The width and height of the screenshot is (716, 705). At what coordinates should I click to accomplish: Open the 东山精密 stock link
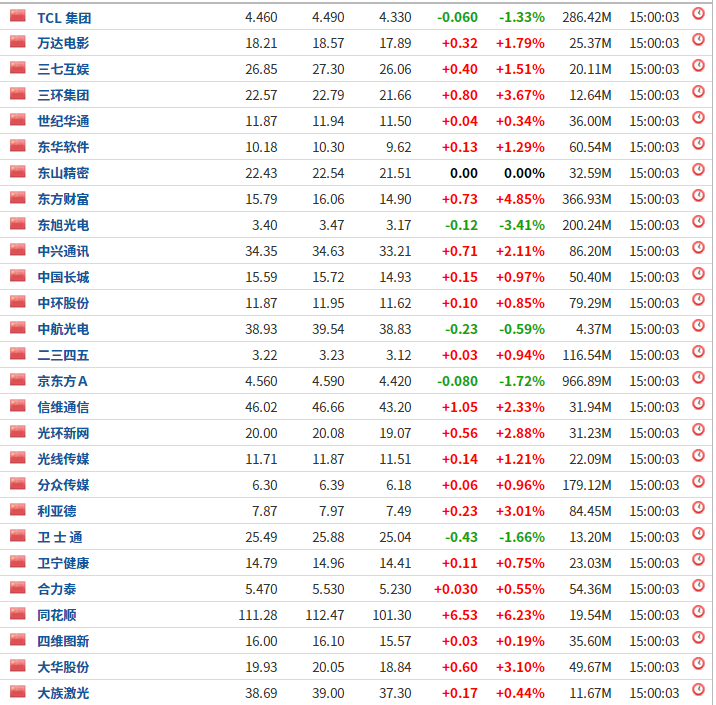pos(63,174)
